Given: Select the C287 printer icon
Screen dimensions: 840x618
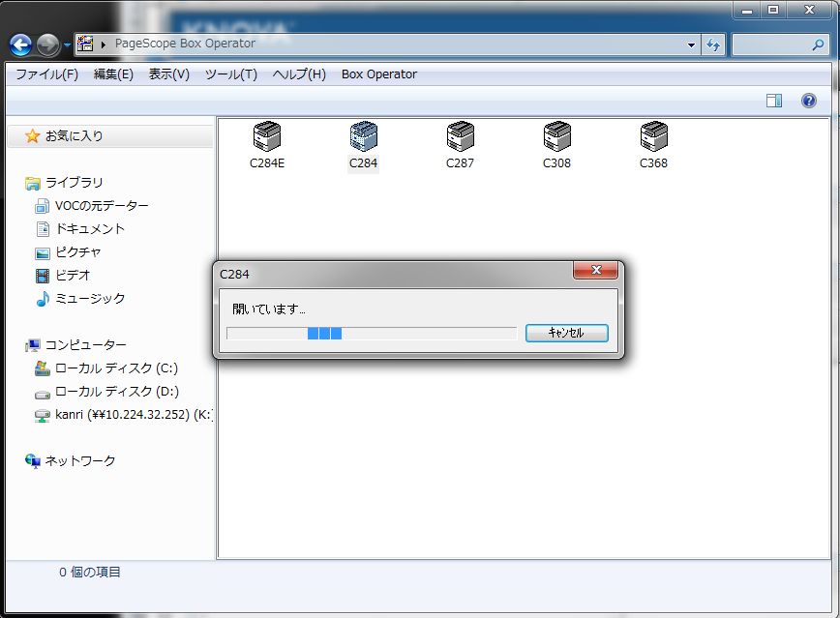Looking at the screenshot, I should [460, 137].
